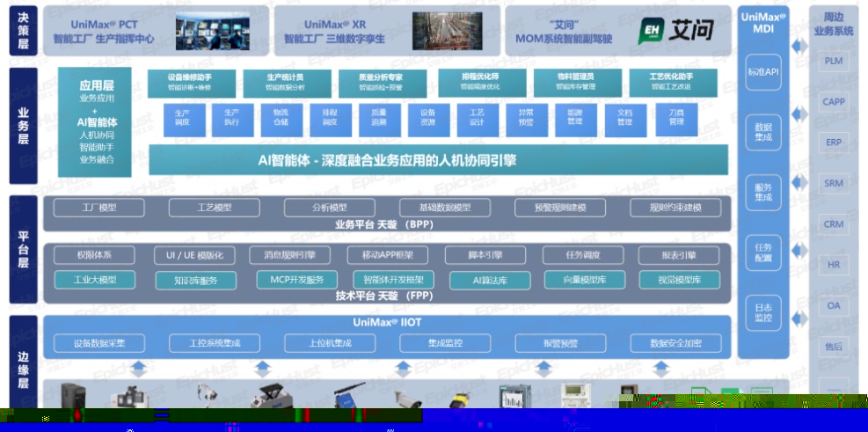Click the 刀具管理 business module tile
Viewport: 868px width, 432px height.
tap(675, 117)
